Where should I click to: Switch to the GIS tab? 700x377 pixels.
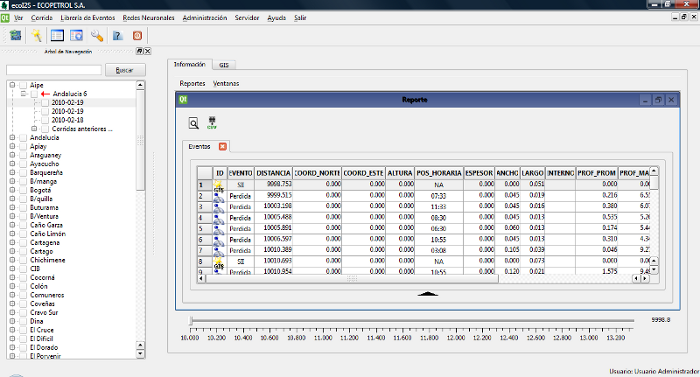point(224,65)
